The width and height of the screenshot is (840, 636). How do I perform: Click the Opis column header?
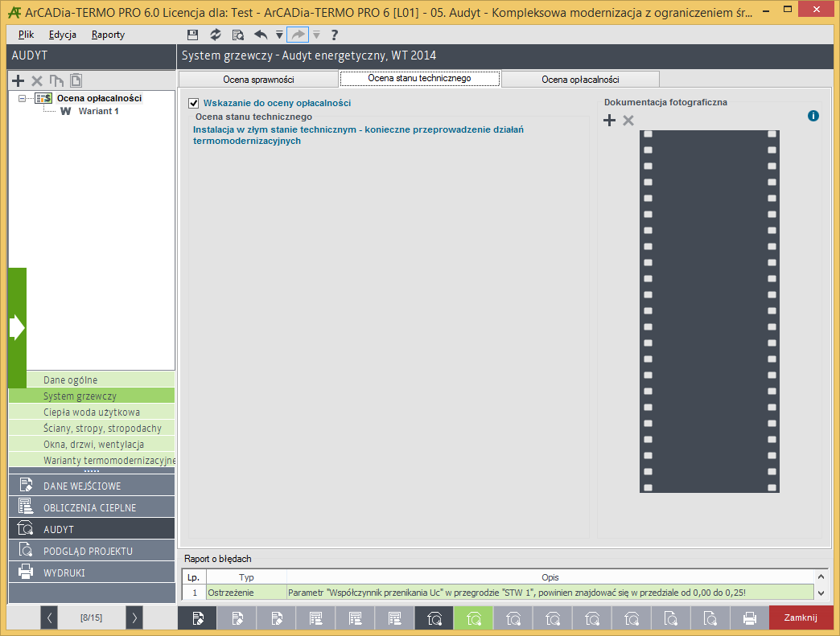pyautogui.click(x=550, y=577)
